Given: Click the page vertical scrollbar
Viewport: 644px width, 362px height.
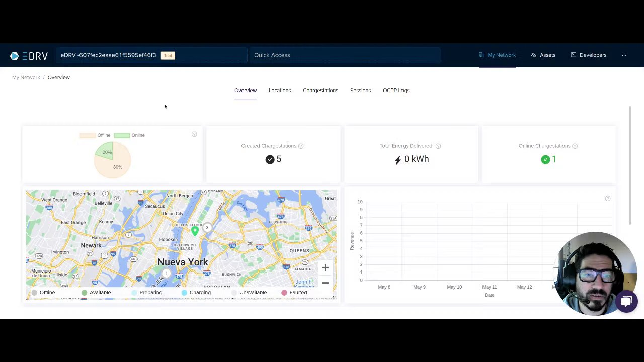Looking at the screenshot, I should [629, 165].
